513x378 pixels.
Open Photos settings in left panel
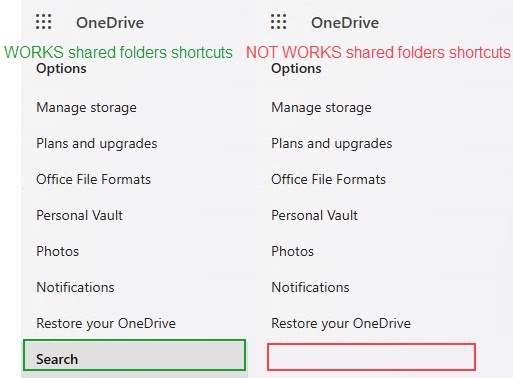tap(57, 251)
